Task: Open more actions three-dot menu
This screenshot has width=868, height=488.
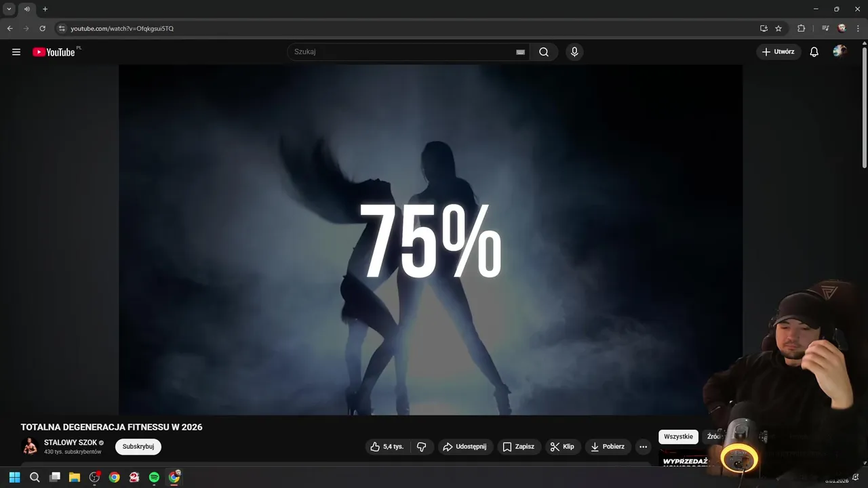Action: point(643,447)
